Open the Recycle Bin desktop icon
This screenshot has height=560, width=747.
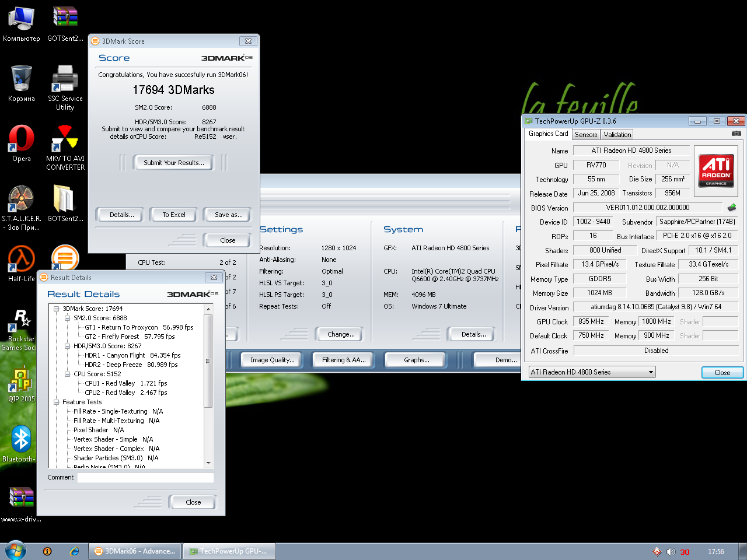tap(21, 84)
